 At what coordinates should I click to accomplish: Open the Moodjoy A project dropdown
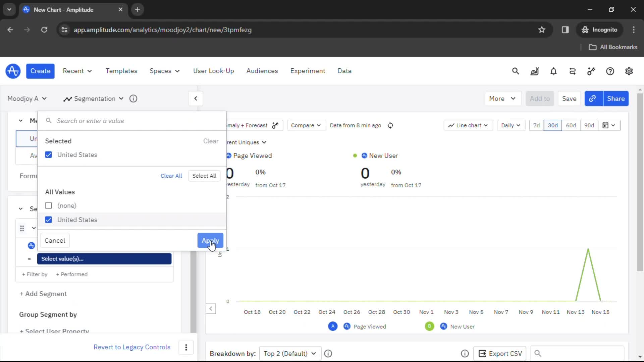click(x=27, y=99)
